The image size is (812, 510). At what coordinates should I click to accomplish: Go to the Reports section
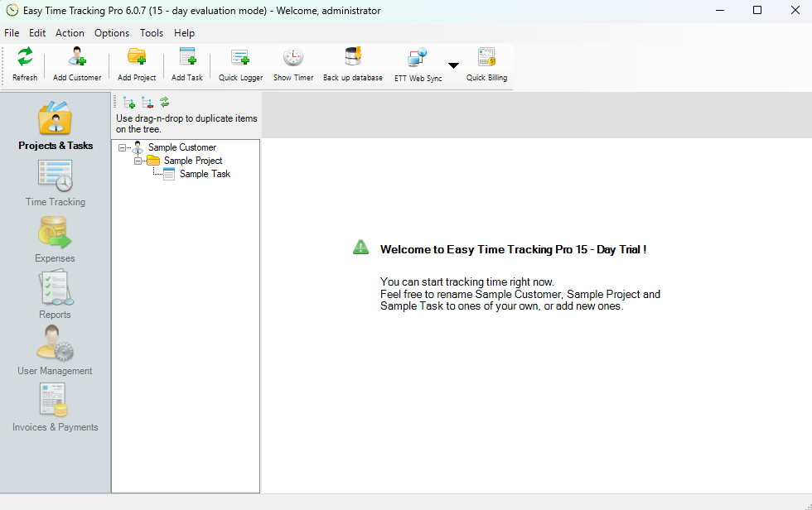click(x=55, y=296)
